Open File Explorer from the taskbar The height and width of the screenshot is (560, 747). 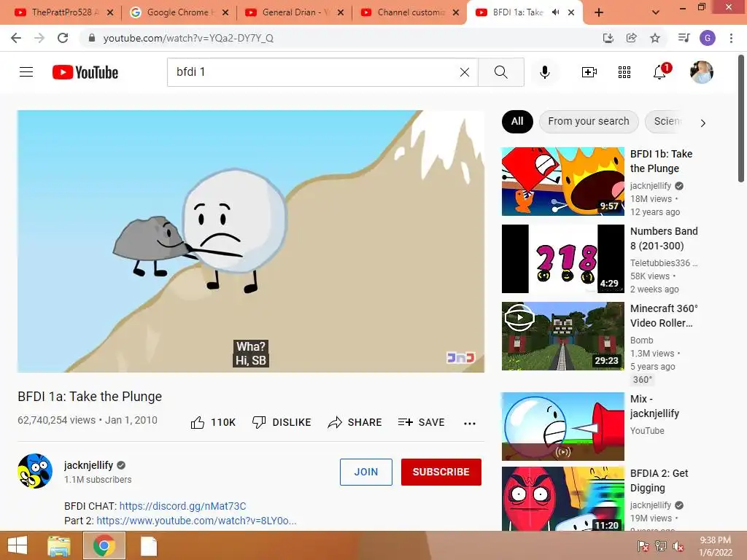tap(58, 545)
